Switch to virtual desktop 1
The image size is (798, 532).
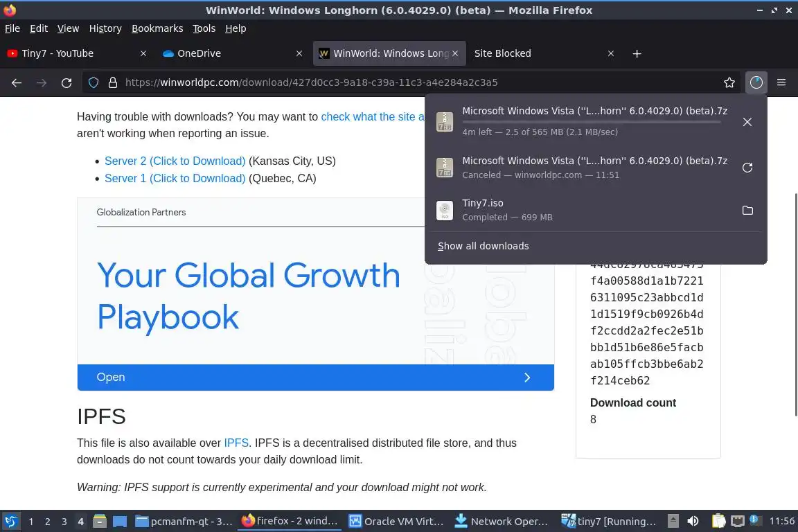point(31,522)
